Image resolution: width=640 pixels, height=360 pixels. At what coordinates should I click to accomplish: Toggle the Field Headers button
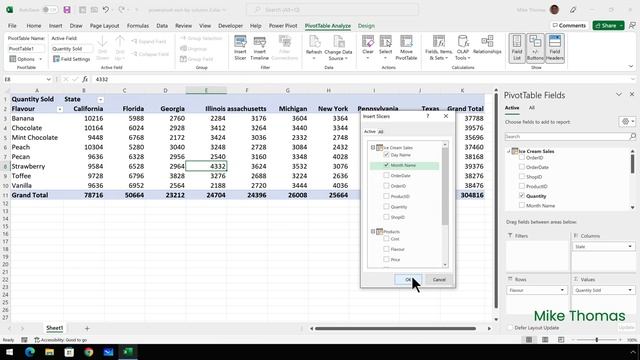(555, 48)
